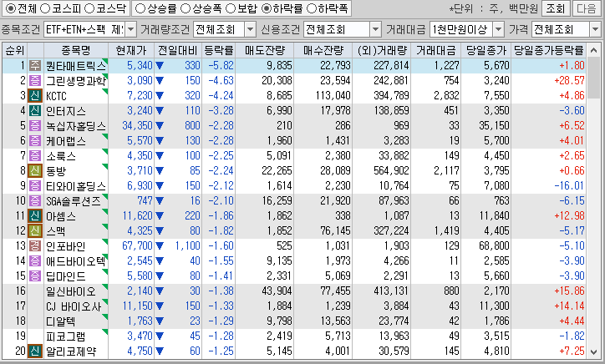
Task: Select the 전체 market radio button
Action: point(11,8)
